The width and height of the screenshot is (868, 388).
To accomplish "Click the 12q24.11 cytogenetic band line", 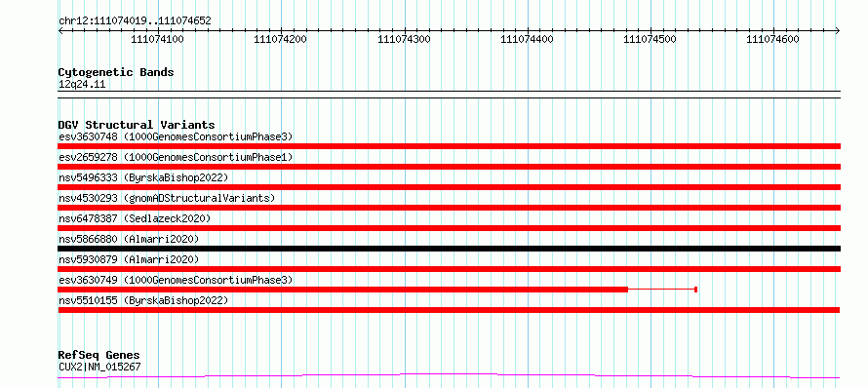I will tap(450, 95).
